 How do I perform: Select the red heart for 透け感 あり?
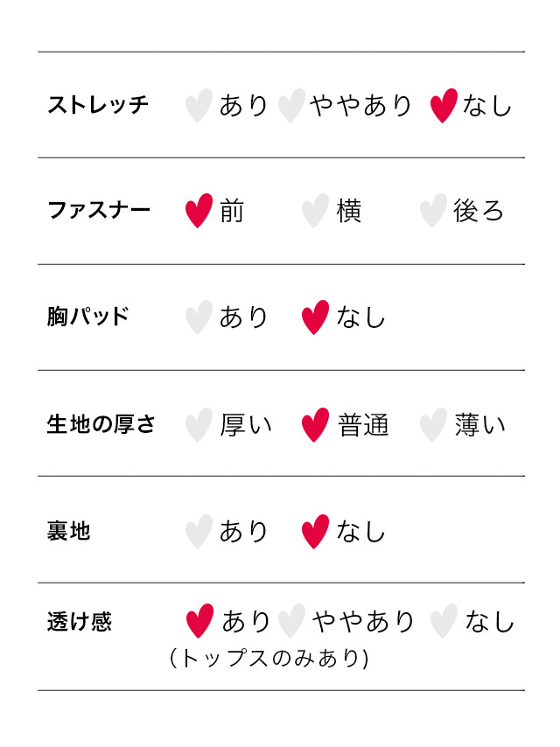point(199,621)
